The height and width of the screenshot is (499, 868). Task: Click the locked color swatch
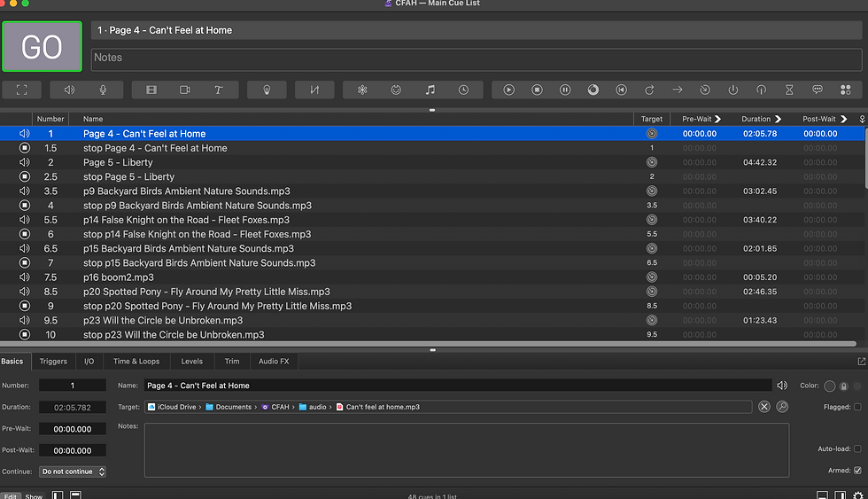[x=843, y=386]
